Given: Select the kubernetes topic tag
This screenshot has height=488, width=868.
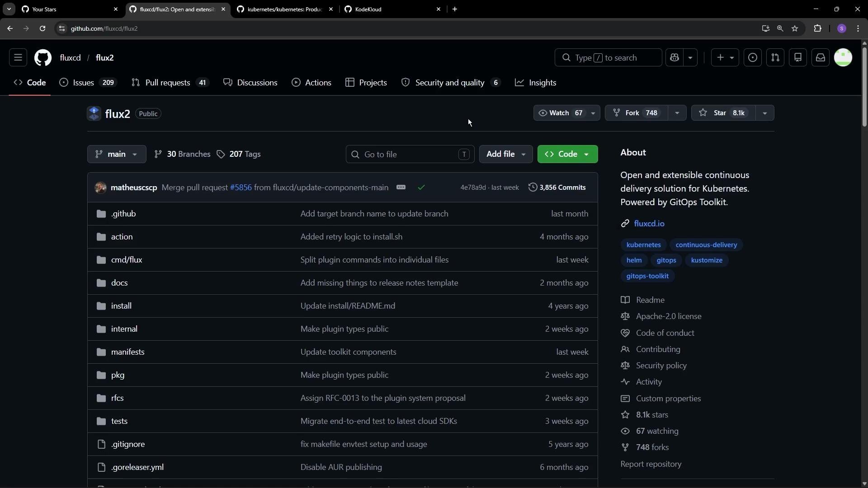Looking at the screenshot, I should 643,245.
